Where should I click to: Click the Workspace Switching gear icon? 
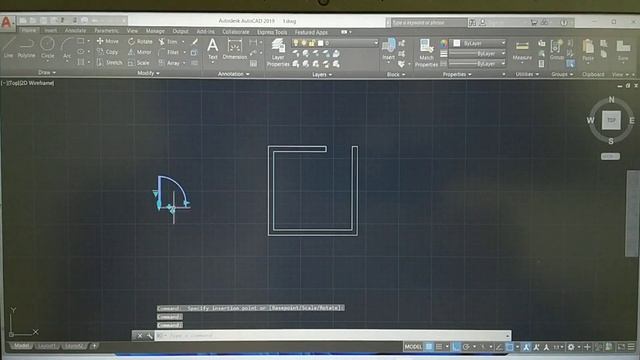571,347
